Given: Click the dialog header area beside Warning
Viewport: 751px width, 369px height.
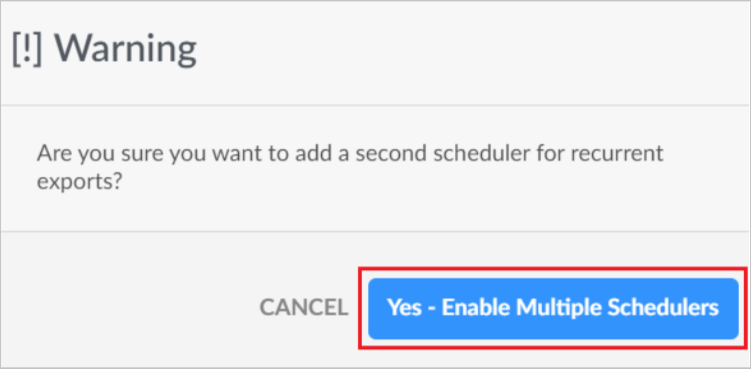Looking at the screenshot, I should click(469, 53).
